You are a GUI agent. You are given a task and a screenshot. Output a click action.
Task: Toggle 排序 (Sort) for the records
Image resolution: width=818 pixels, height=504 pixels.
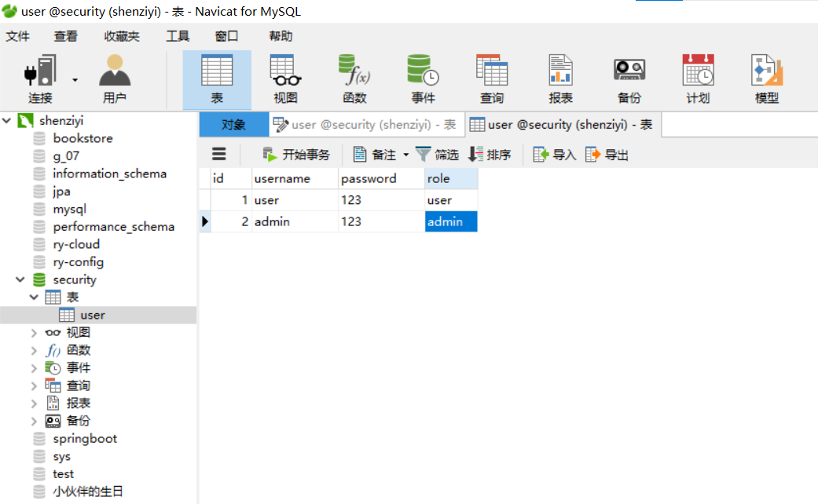coord(490,154)
